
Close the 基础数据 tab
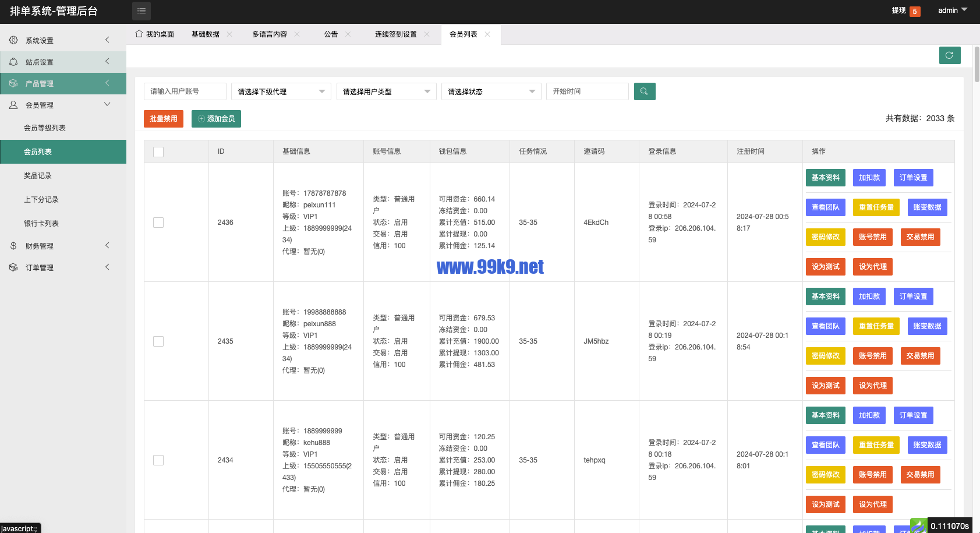click(x=229, y=34)
